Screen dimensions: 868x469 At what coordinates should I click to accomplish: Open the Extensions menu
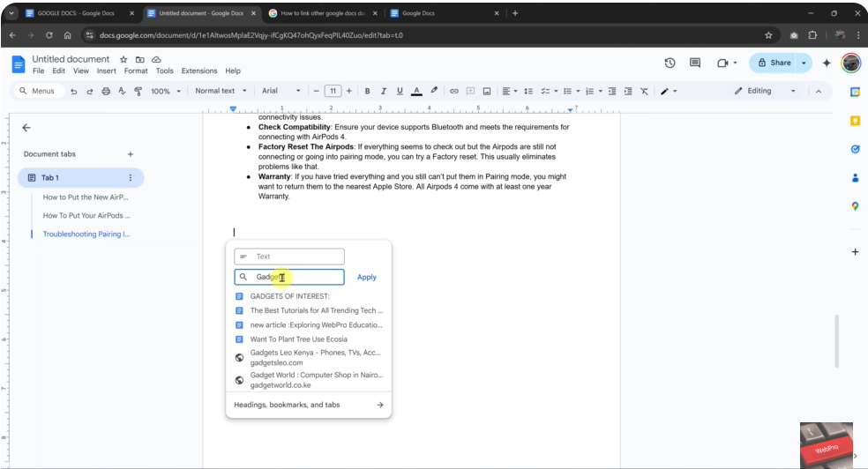tap(199, 71)
